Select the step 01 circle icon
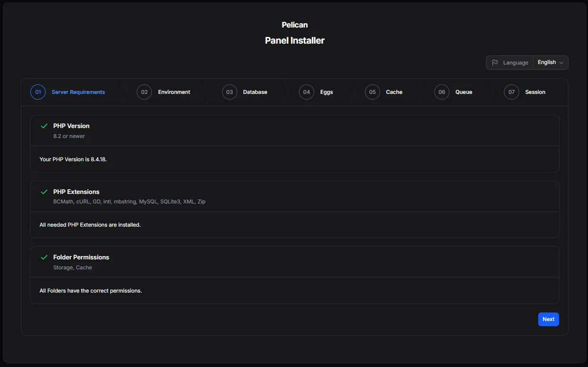The image size is (588, 367). pyautogui.click(x=38, y=92)
